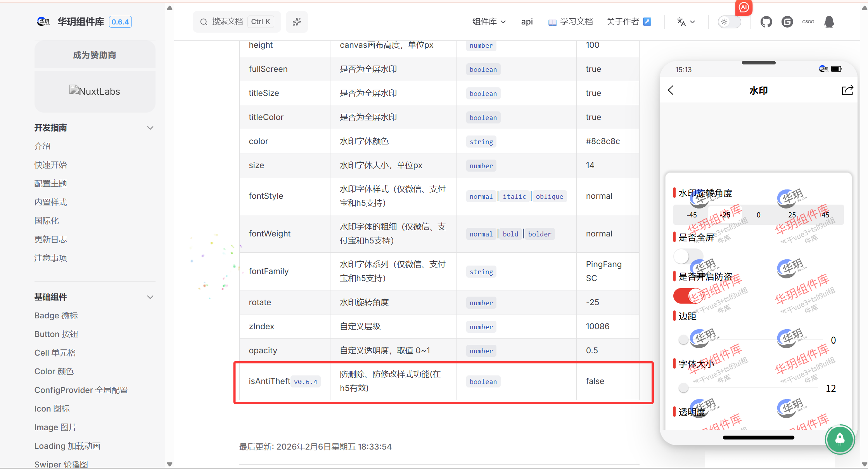868x469 pixels.
Task: Click the search magnifier icon
Action: [x=204, y=22]
